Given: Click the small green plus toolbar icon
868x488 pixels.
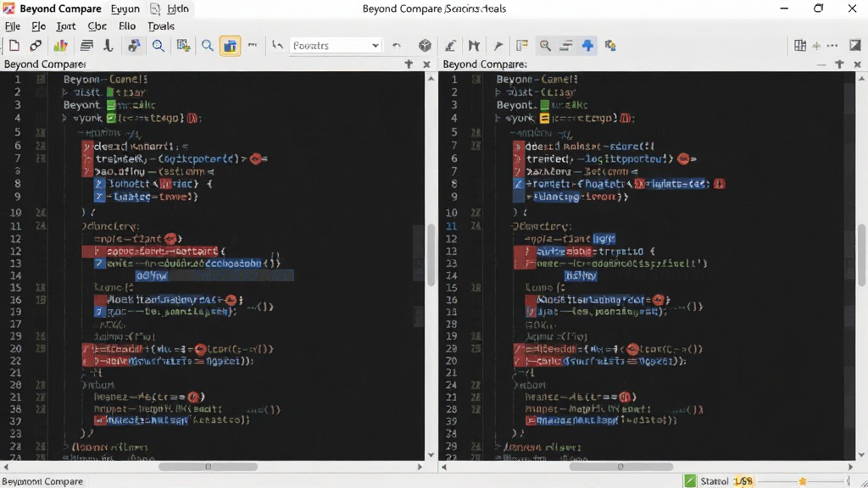Looking at the screenshot, I should (816, 46).
